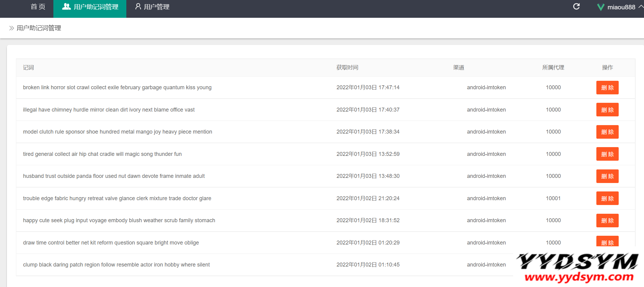Click the double-chevron breadcrumb icon
This screenshot has height=287, width=644.
tap(11, 28)
